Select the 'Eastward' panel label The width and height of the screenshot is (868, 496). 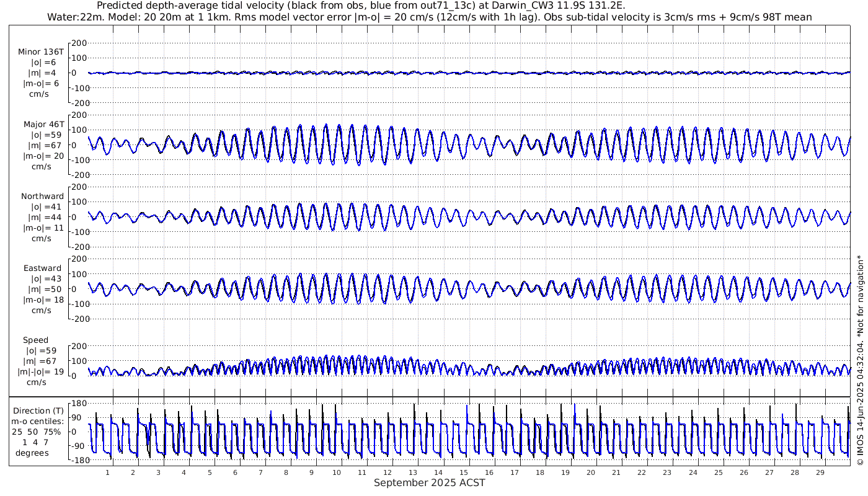[x=42, y=268]
